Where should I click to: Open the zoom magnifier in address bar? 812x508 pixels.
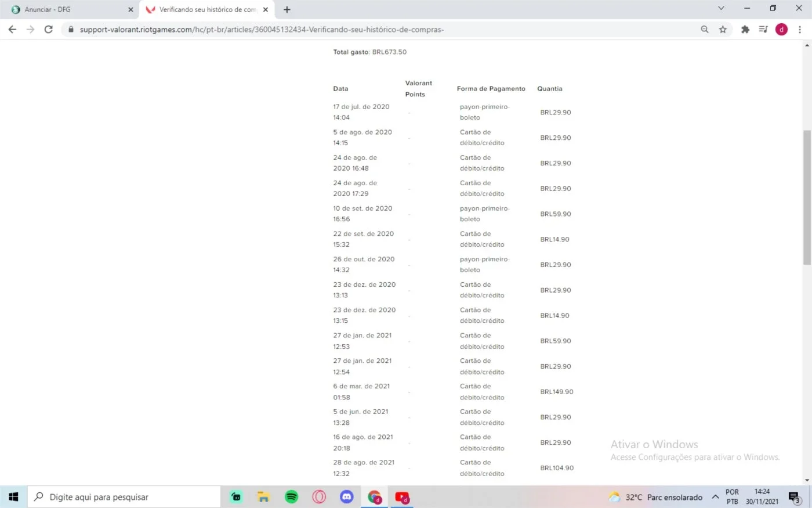pyautogui.click(x=705, y=29)
